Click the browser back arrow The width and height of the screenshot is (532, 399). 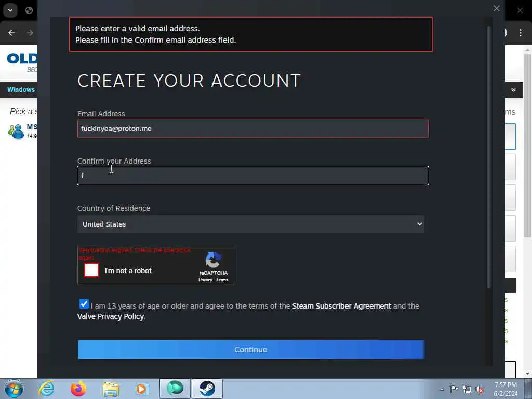click(x=11, y=33)
